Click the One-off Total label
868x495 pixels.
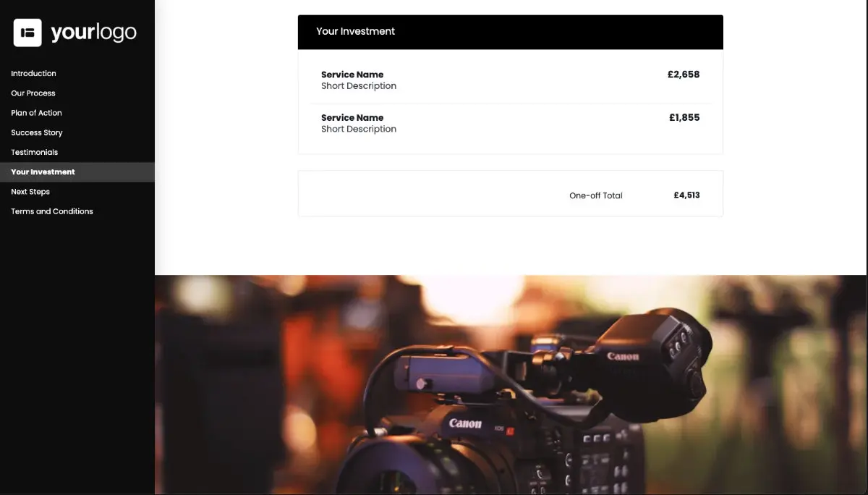click(x=595, y=195)
